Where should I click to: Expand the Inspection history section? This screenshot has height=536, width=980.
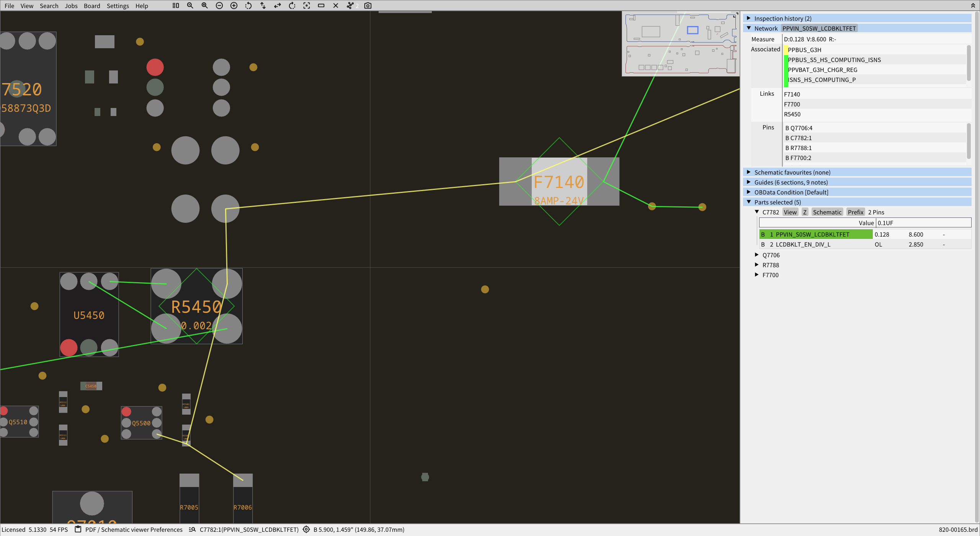(x=748, y=18)
